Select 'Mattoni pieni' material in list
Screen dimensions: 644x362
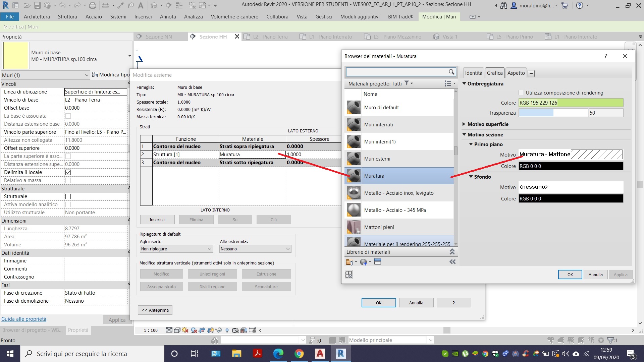pos(399,227)
